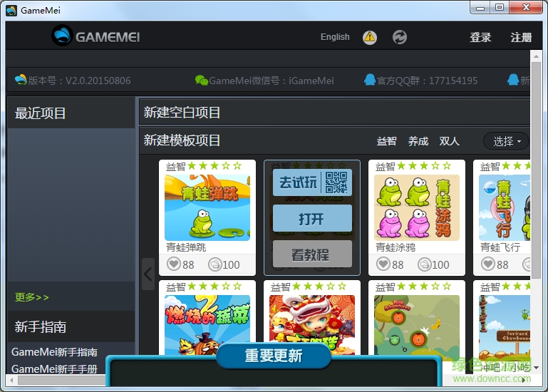Image resolution: width=548 pixels, height=392 pixels.
Task: Switch language to English
Action: point(335,37)
